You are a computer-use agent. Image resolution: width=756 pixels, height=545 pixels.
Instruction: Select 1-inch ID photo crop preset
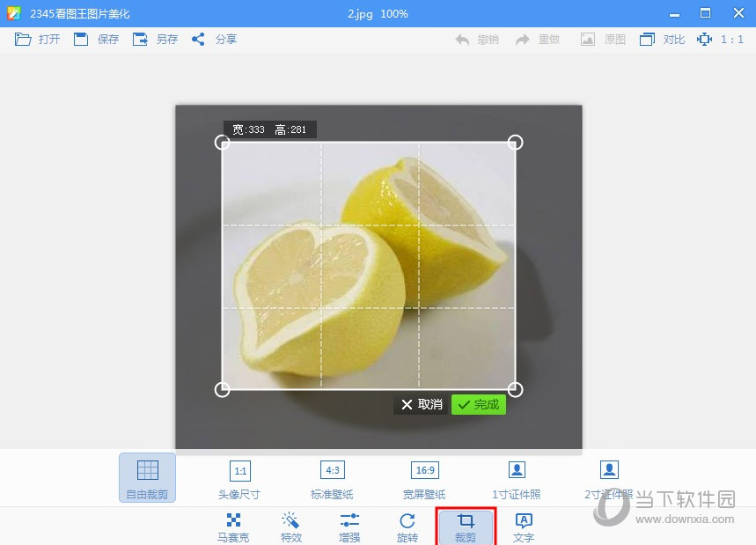[517, 477]
